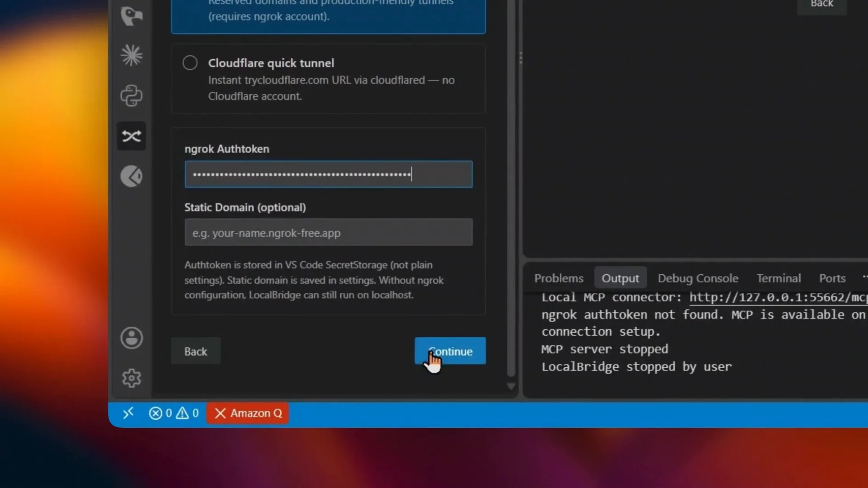The image size is (868, 488).
Task: Switch to the Ports panel tab
Action: [x=832, y=278]
